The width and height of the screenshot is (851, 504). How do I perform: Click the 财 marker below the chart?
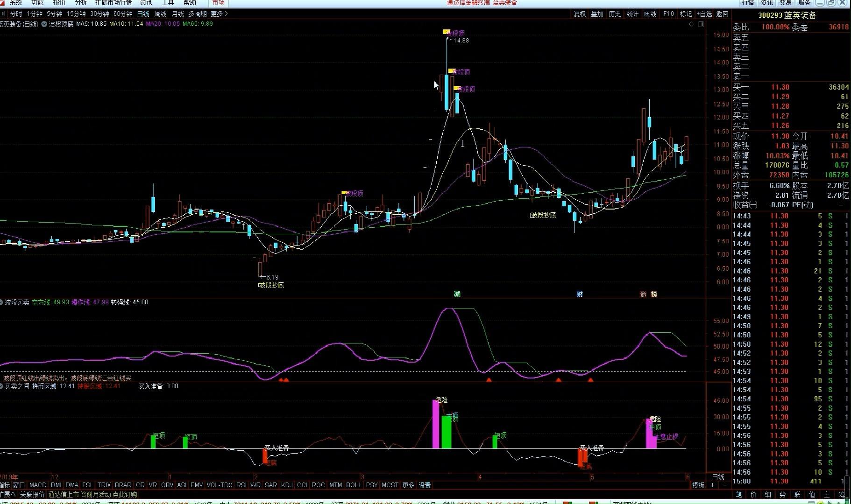(580, 294)
